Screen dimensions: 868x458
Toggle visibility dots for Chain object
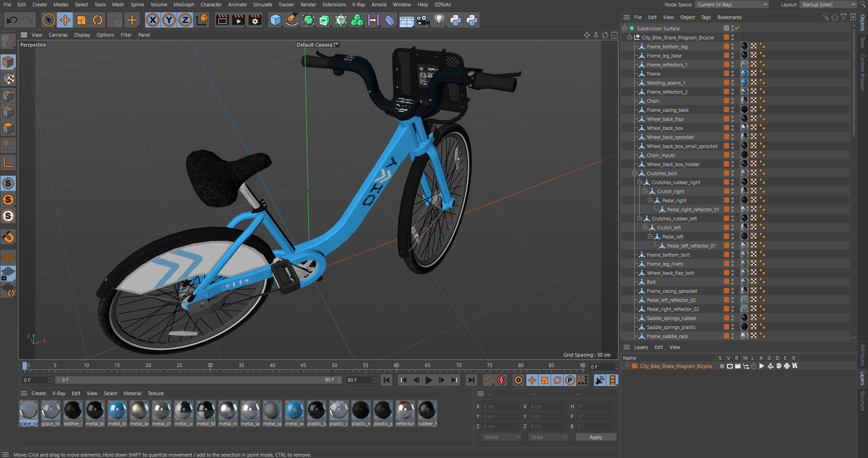coord(732,100)
